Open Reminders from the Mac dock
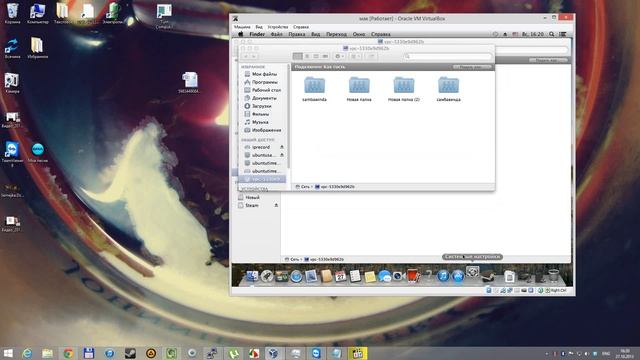Image resolution: width=640 pixels, height=360 pixels. pos(355,276)
